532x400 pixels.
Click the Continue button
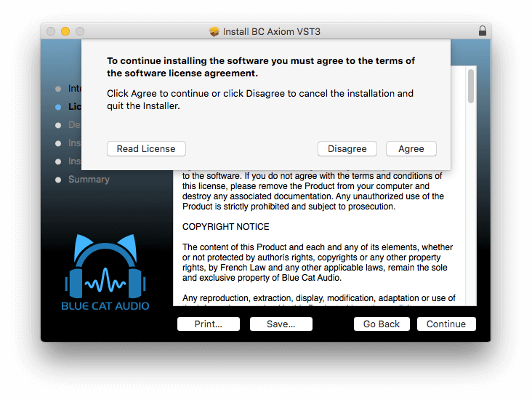click(446, 324)
